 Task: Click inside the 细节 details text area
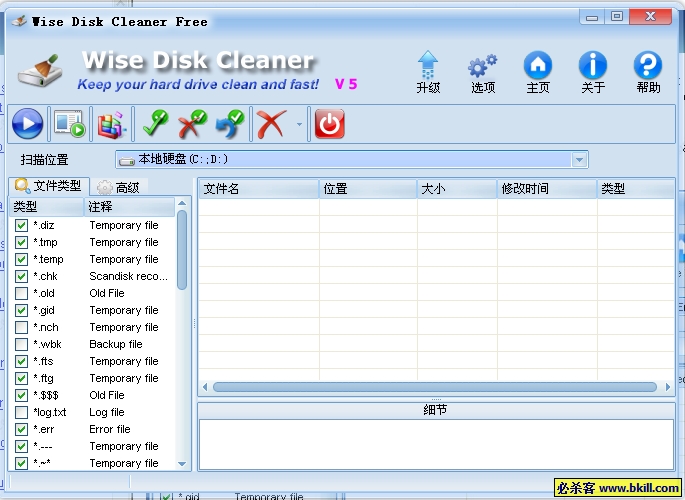tap(436, 444)
